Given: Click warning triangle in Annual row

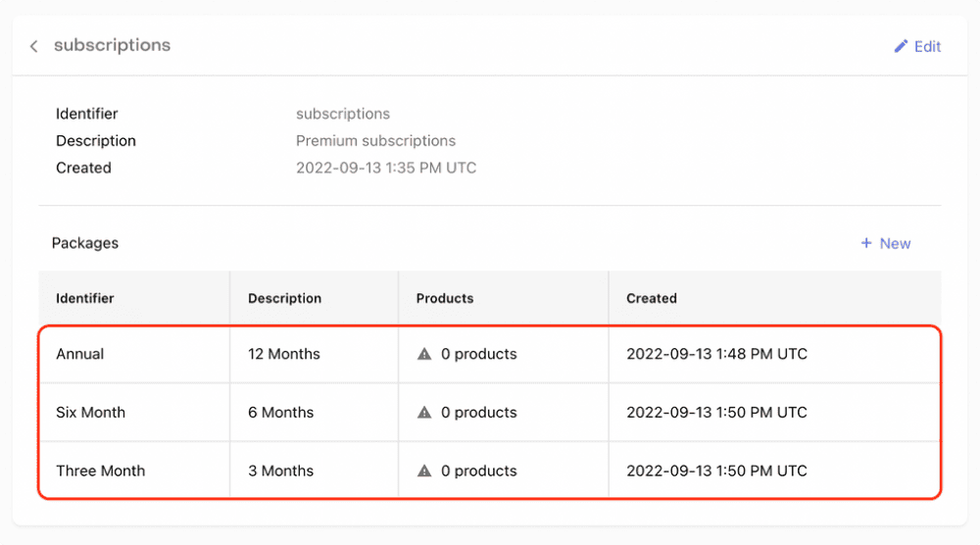Looking at the screenshot, I should [x=424, y=354].
